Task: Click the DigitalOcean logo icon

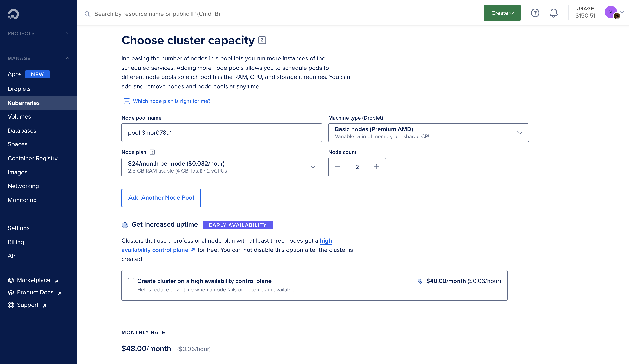Action: point(14,14)
